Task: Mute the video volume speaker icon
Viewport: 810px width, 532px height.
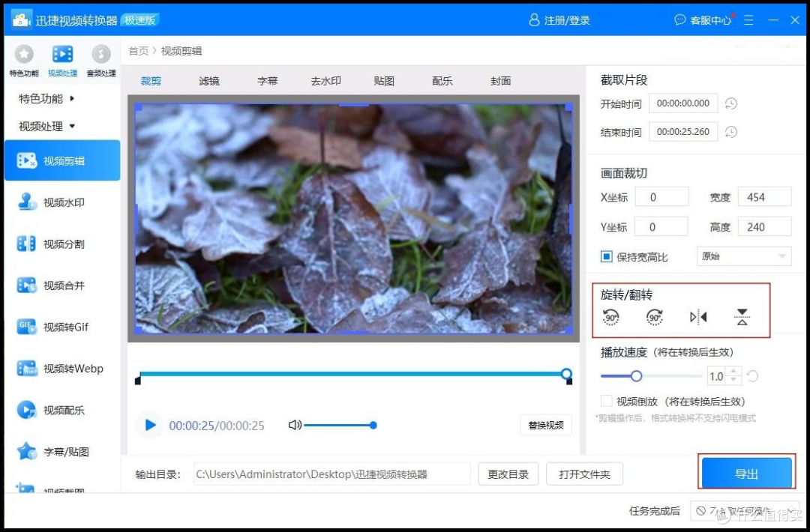Action: [x=295, y=425]
